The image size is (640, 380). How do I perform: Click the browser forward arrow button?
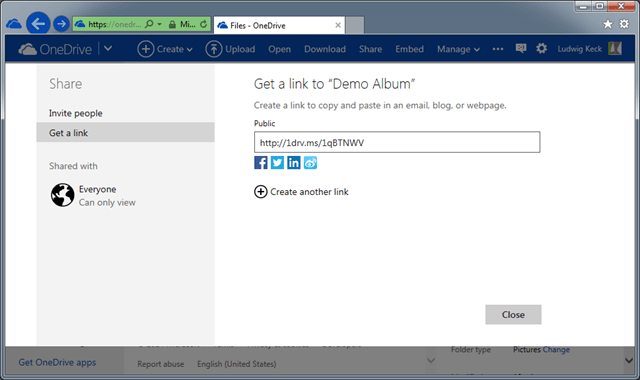(x=61, y=24)
